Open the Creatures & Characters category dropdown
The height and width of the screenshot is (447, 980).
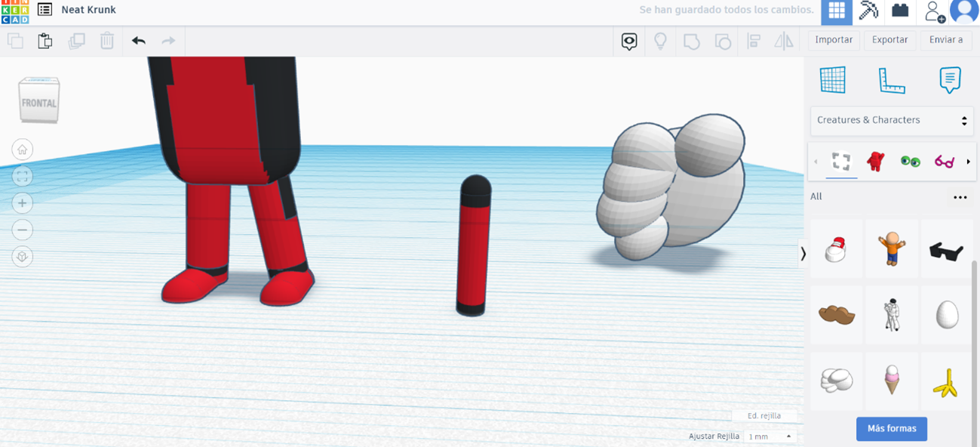pyautogui.click(x=892, y=120)
